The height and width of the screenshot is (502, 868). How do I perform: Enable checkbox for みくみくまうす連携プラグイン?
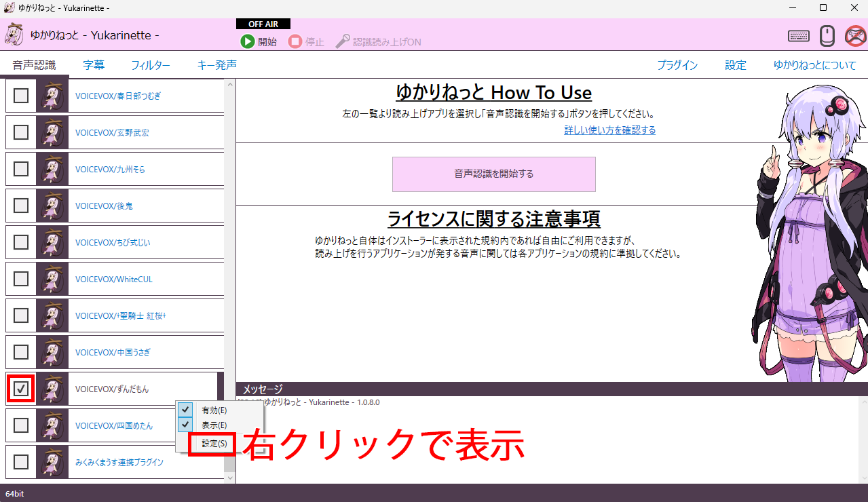[21, 462]
